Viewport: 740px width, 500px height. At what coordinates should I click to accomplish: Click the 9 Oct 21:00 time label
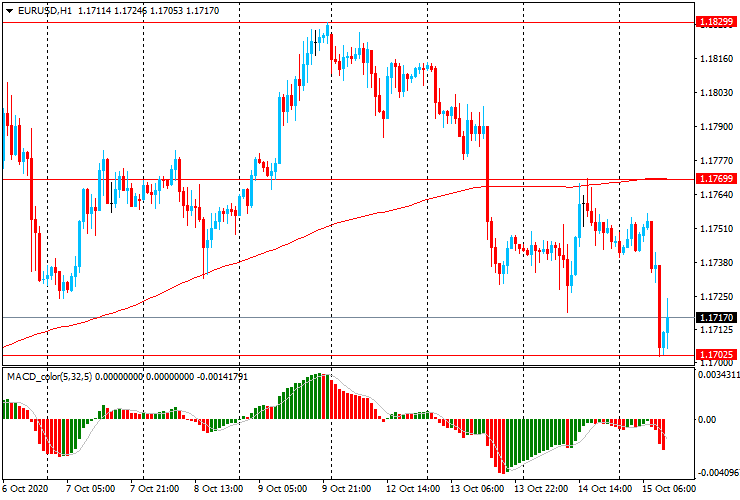347,488
